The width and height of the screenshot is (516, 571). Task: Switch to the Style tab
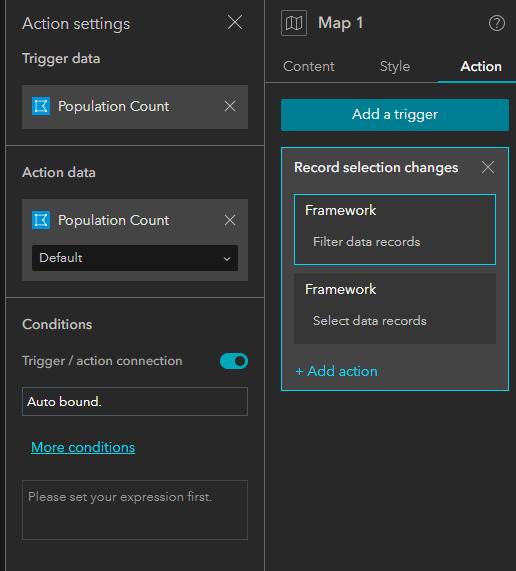pos(395,66)
